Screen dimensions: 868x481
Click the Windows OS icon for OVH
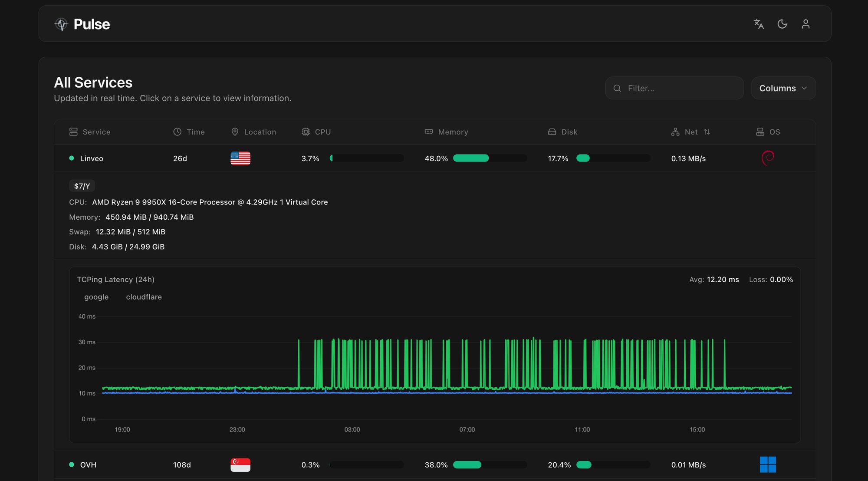point(767,465)
